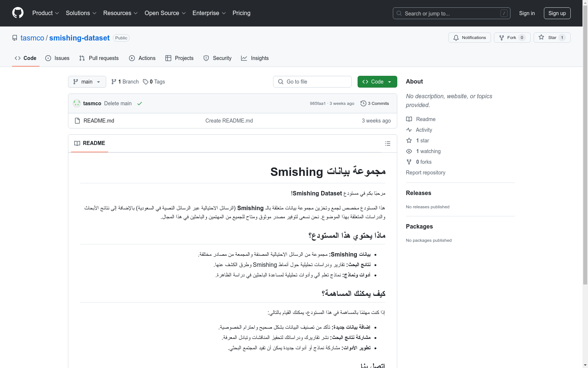
Task: Open commit hash 985faa1
Action: (x=318, y=103)
